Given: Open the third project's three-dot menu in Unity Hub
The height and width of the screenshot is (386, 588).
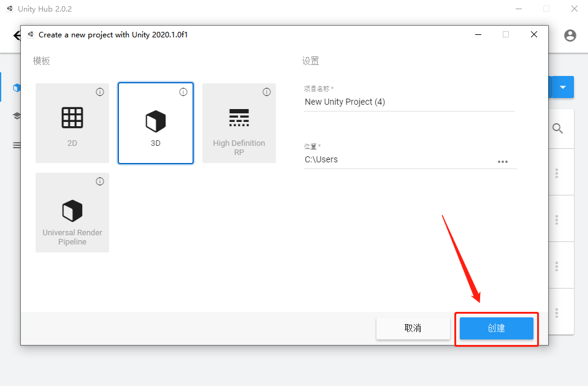Looking at the screenshot, I should (557, 267).
